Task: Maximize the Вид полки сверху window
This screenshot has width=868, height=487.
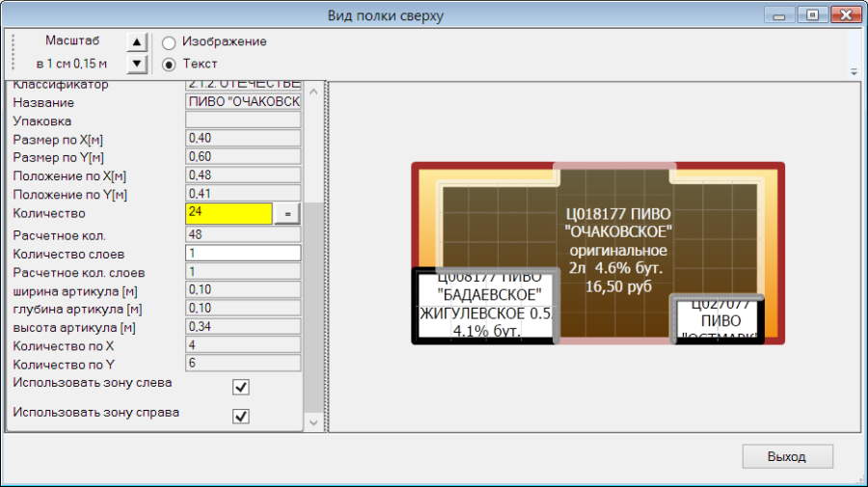Action: [x=812, y=14]
